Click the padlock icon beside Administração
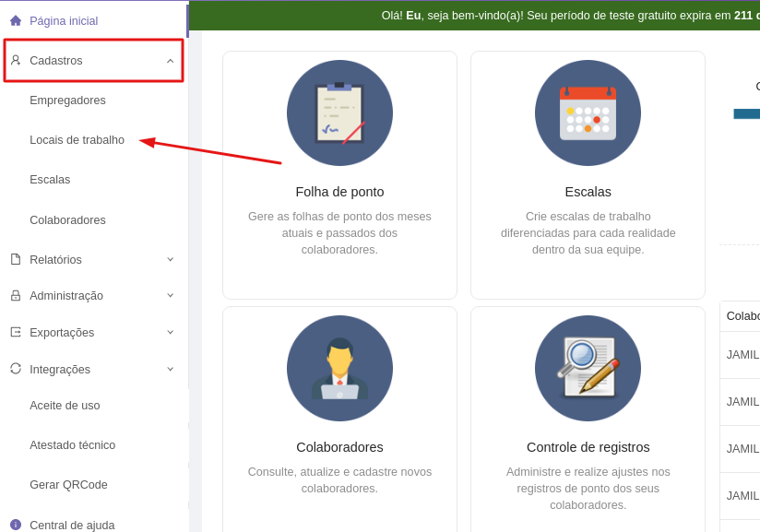The image size is (760, 532). click(x=16, y=295)
